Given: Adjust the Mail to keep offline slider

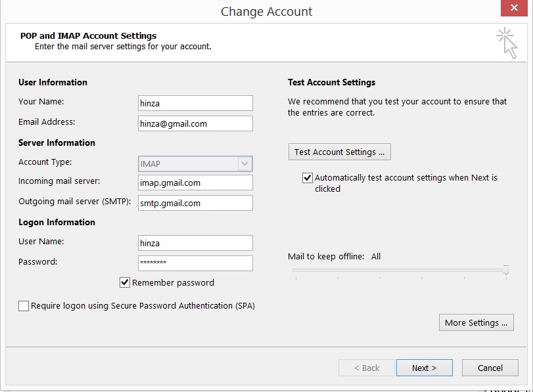Looking at the screenshot, I should [401, 269].
